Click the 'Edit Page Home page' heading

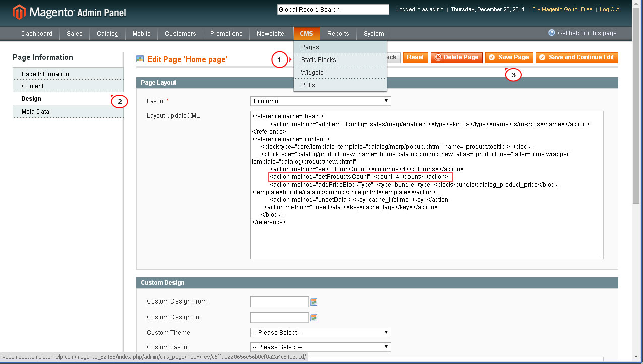point(188,59)
